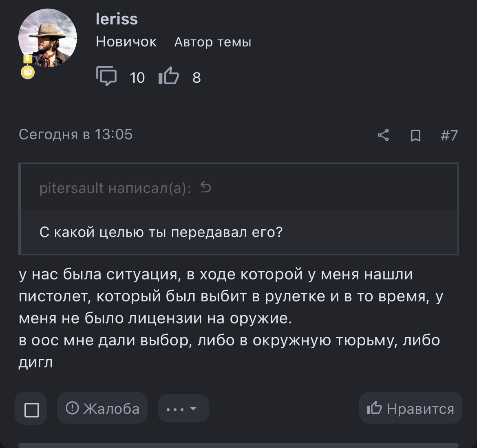Bookmark this post with the bookmark icon
Image resolution: width=477 pixels, height=448 pixels.
415,135
